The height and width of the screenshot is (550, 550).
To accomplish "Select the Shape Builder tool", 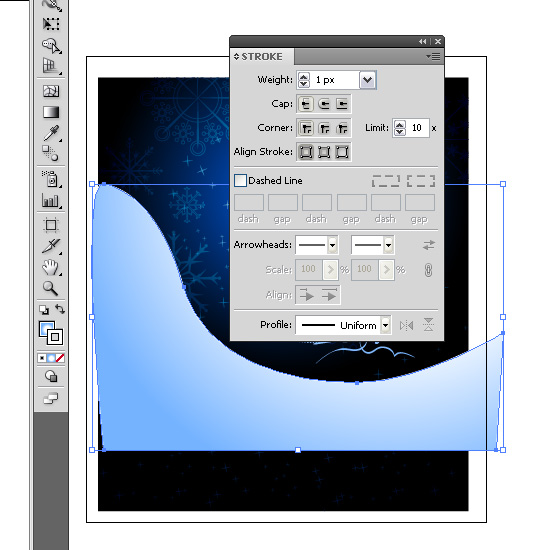I will click(x=51, y=45).
